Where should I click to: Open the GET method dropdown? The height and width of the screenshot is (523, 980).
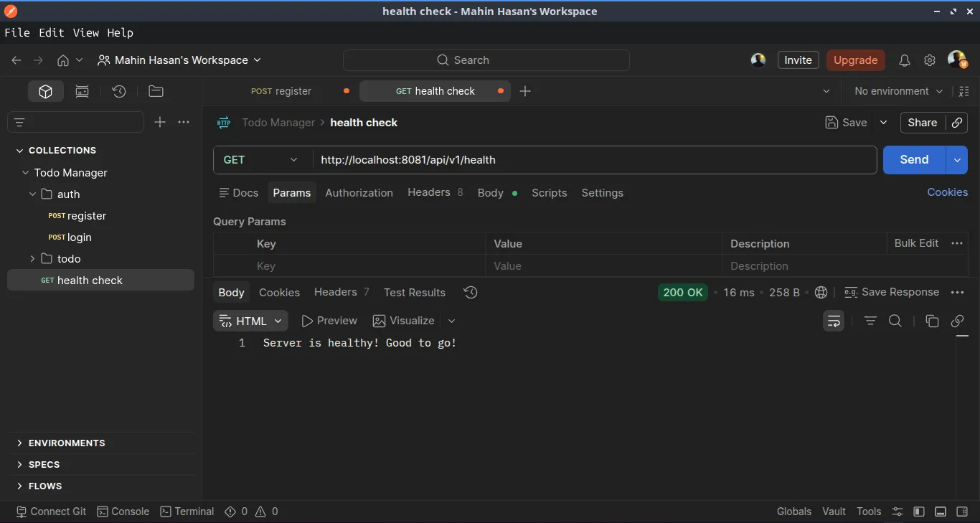pyautogui.click(x=262, y=160)
